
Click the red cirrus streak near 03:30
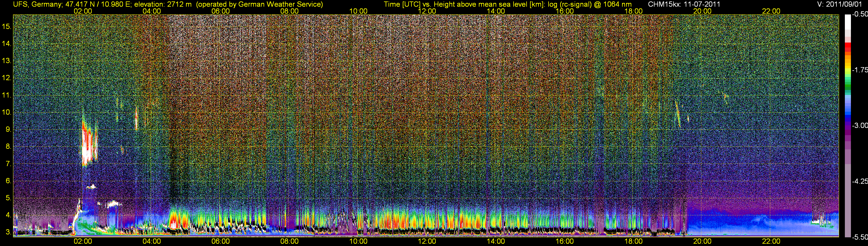136,119
